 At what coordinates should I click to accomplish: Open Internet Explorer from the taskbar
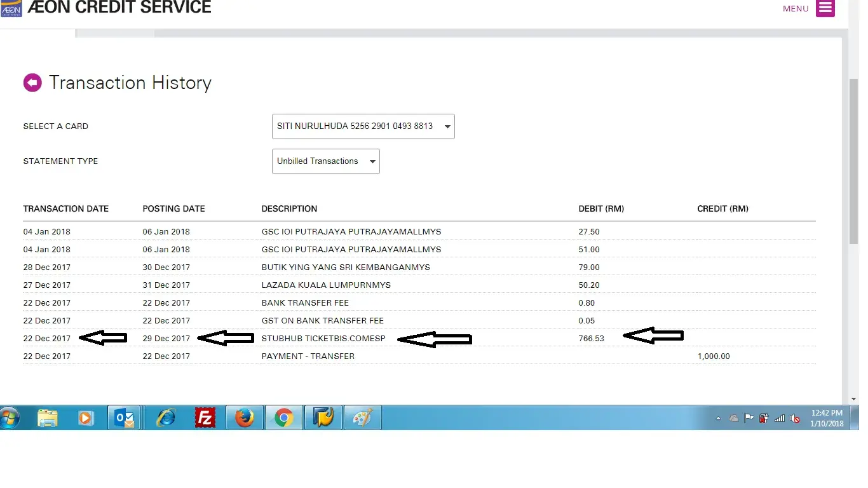click(166, 418)
